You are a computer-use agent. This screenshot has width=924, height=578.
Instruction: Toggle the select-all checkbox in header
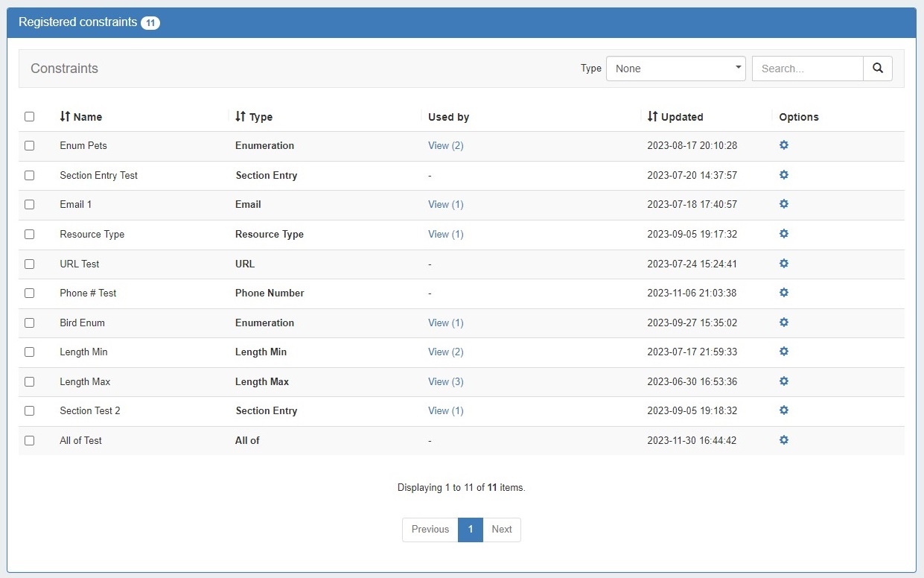click(x=29, y=117)
